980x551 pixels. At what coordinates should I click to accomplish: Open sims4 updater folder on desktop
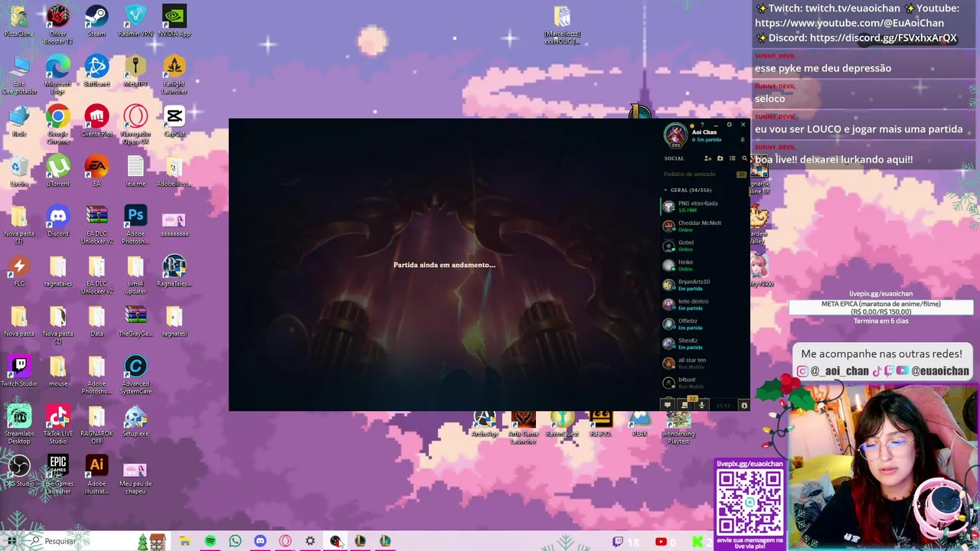(136, 274)
